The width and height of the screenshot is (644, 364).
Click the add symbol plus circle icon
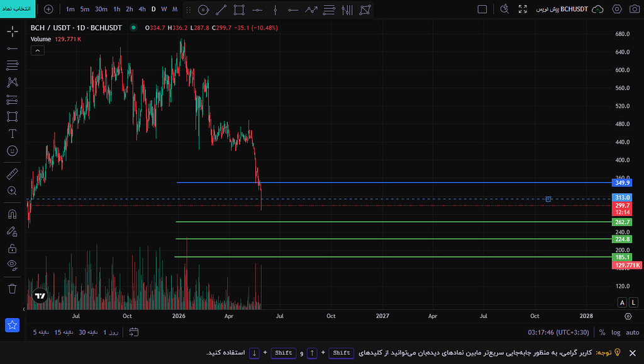[48, 9]
